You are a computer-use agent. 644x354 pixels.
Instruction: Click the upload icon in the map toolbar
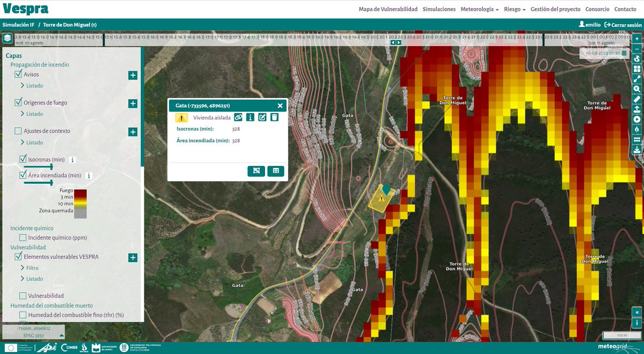pos(637,109)
